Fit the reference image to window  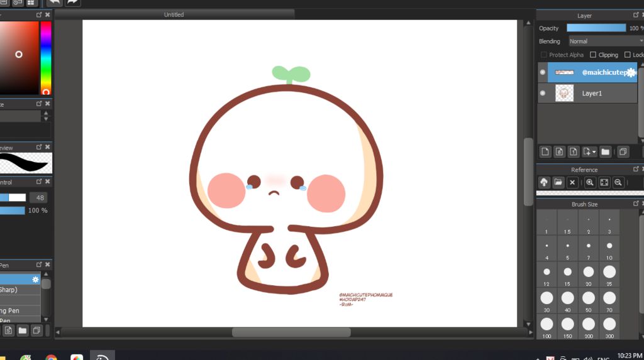pos(604,182)
